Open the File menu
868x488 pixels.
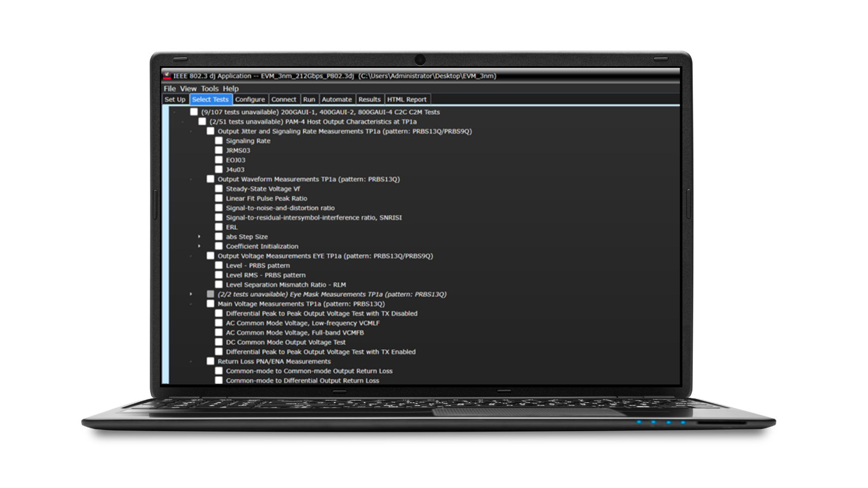(170, 88)
